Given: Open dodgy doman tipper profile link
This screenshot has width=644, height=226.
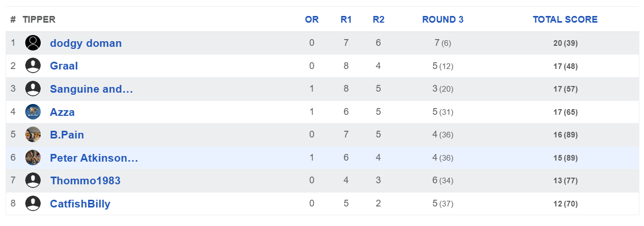Looking at the screenshot, I should coord(86,43).
